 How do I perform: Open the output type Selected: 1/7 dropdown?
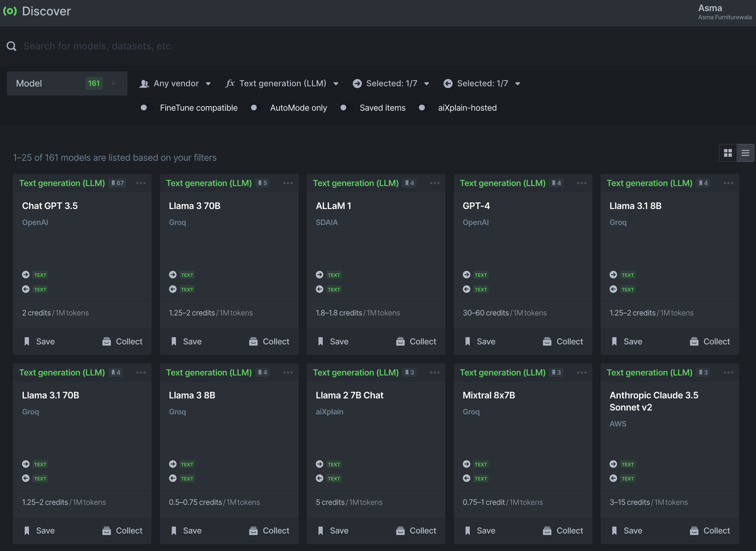(x=482, y=83)
